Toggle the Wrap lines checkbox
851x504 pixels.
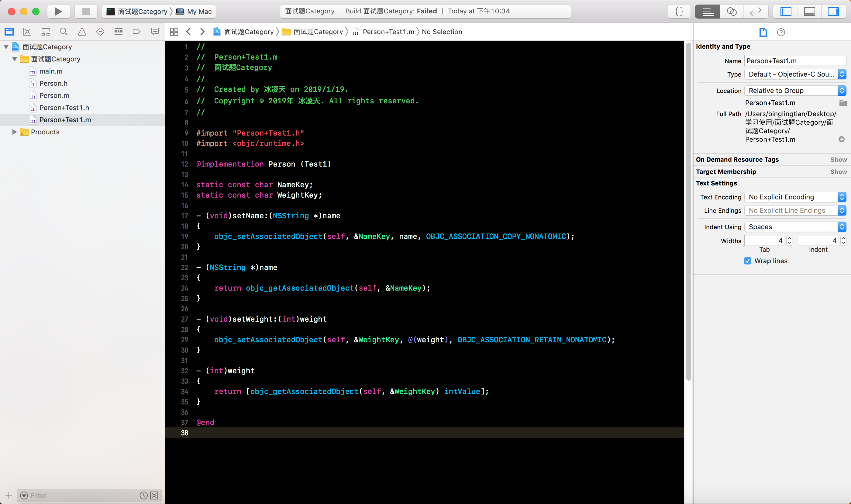(747, 261)
